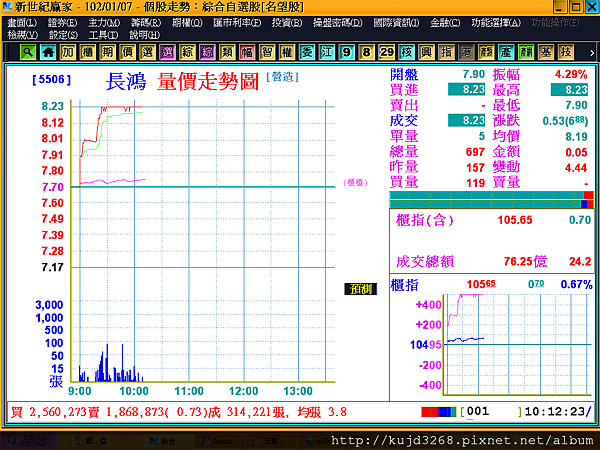Viewport: 600px width, 450px height.
Task: Click the 興 toolbar icon
Action: coord(426,52)
